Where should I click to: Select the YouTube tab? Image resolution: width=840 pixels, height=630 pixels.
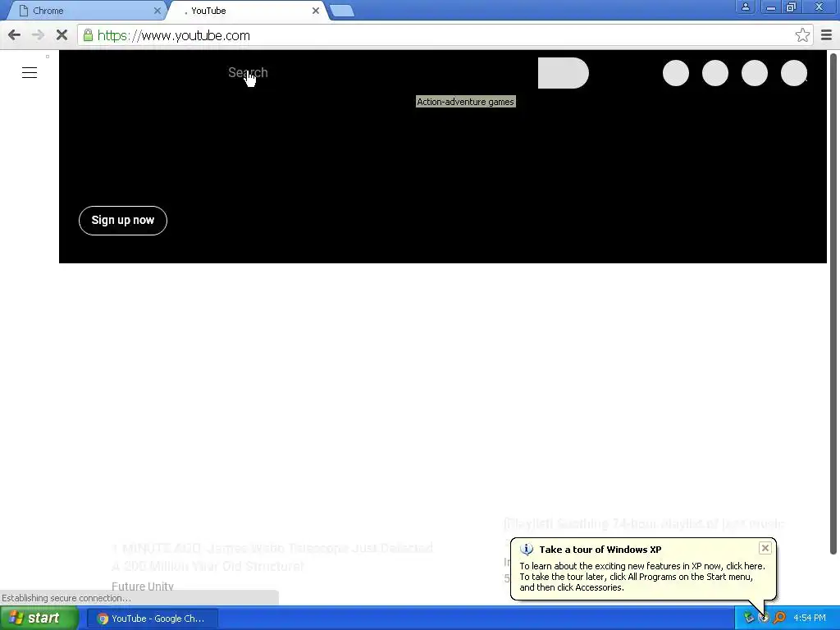[246, 11]
